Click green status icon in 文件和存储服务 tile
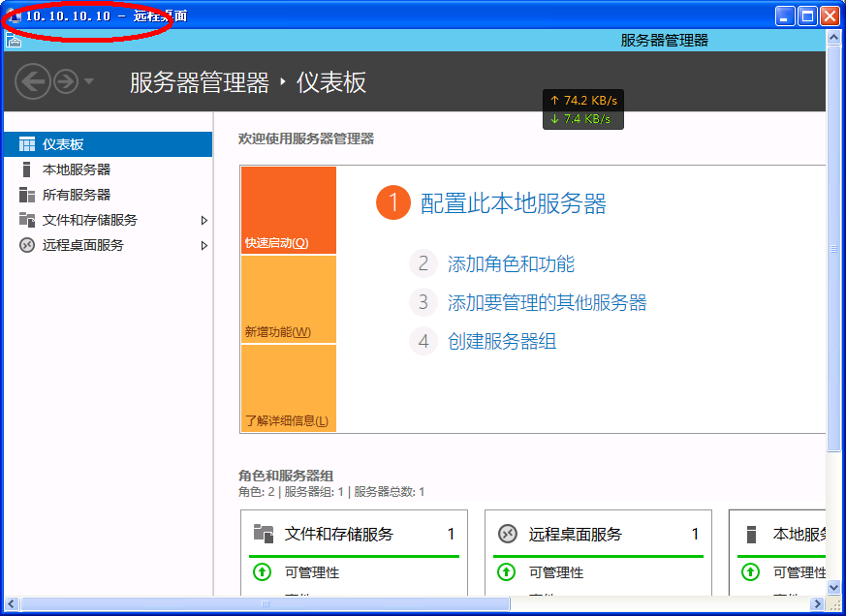Viewport: 846px width, 616px height. pos(262,572)
